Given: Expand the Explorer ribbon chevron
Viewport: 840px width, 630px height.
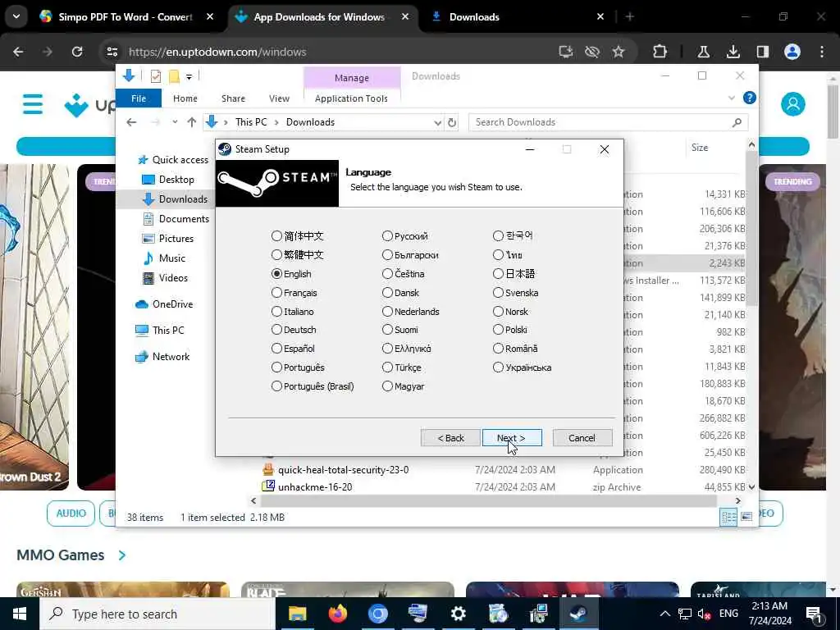Looking at the screenshot, I should tap(731, 98).
